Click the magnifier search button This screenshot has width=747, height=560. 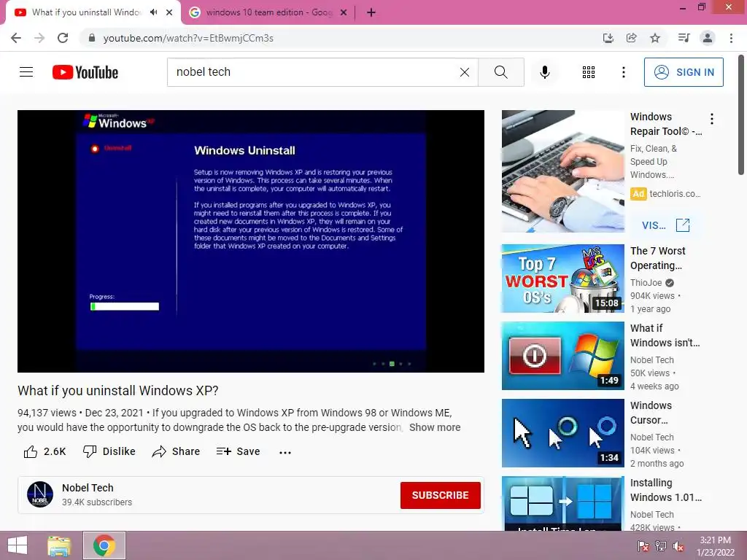pyautogui.click(x=500, y=72)
